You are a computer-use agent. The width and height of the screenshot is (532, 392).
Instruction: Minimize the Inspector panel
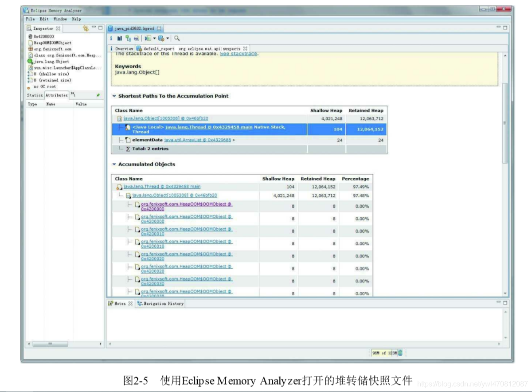coord(94,27)
